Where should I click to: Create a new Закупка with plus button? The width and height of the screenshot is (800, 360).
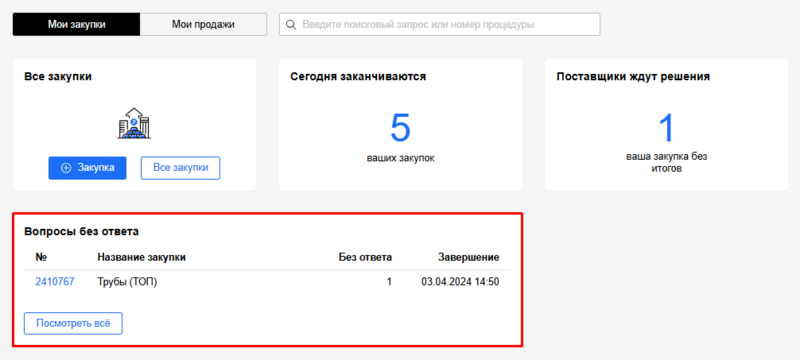click(x=87, y=168)
